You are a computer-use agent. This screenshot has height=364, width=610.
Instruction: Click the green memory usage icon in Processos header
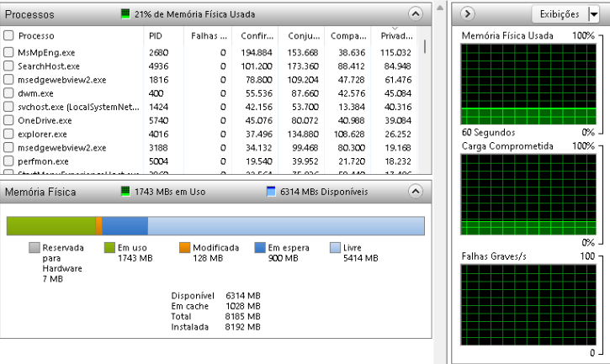tap(125, 14)
